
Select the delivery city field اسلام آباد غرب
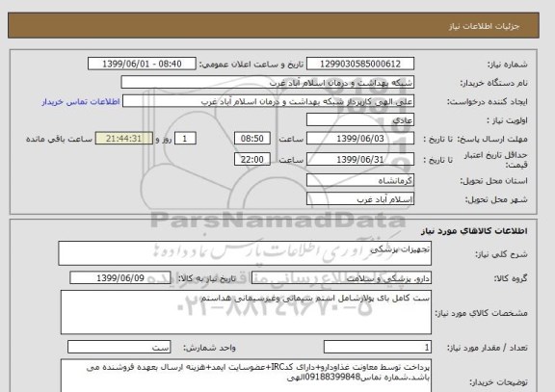(360, 198)
